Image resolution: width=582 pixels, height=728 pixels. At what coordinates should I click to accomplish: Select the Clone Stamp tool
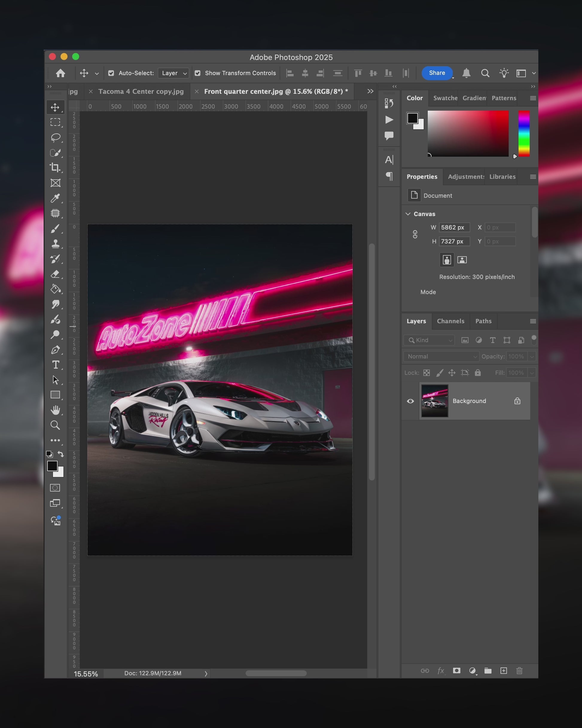pos(55,244)
